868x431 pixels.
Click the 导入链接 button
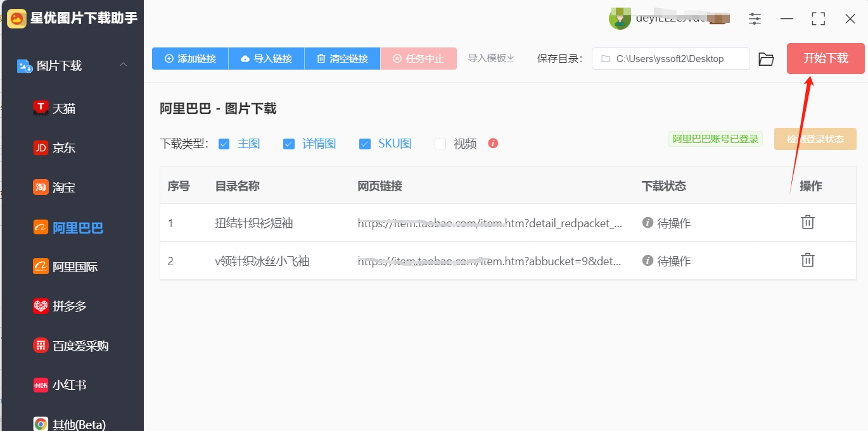click(x=266, y=59)
